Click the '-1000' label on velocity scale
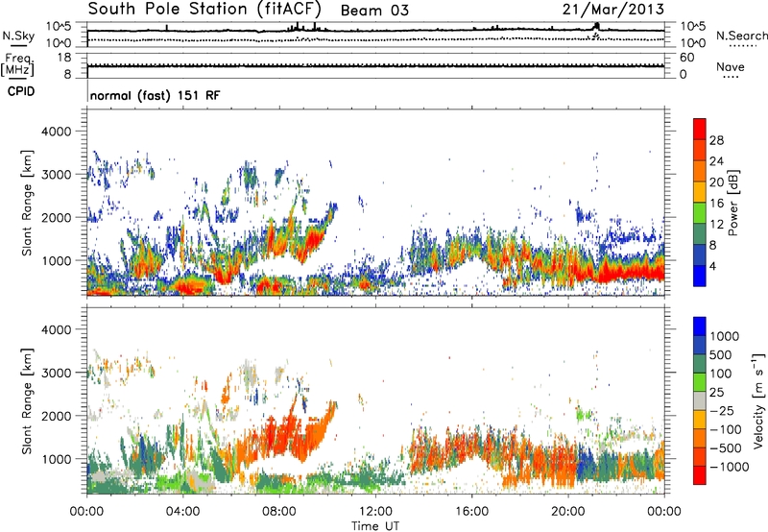 [730, 467]
